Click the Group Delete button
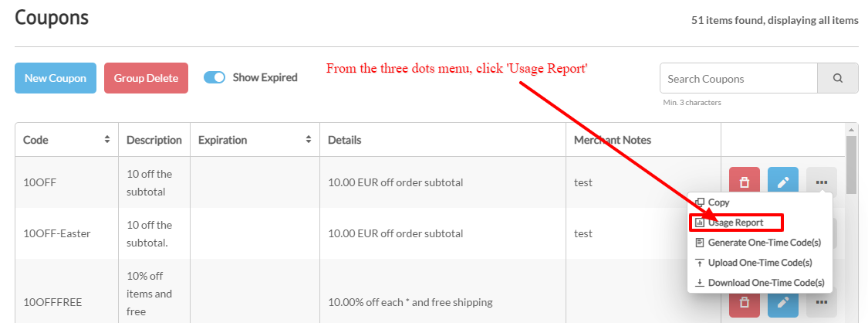 click(x=146, y=78)
